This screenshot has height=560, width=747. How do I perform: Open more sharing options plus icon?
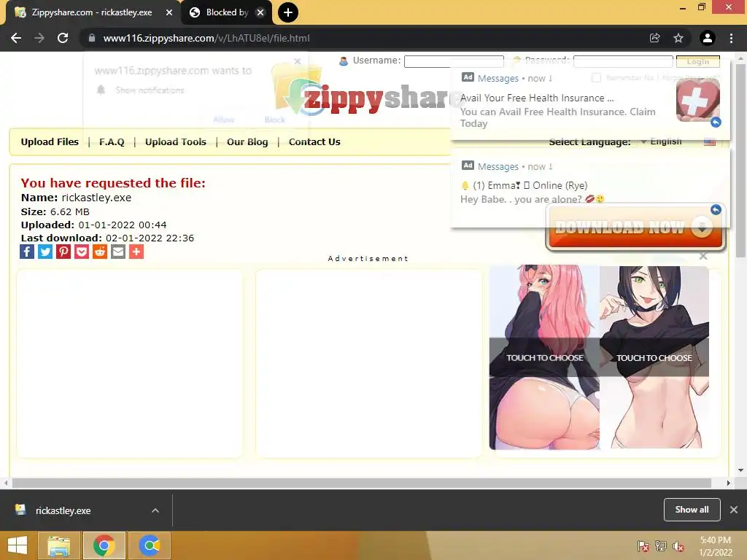[x=136, y=252]
